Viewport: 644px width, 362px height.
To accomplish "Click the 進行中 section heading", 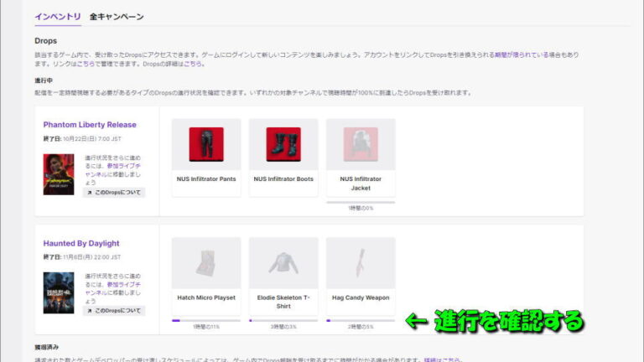I will (44, 80).
